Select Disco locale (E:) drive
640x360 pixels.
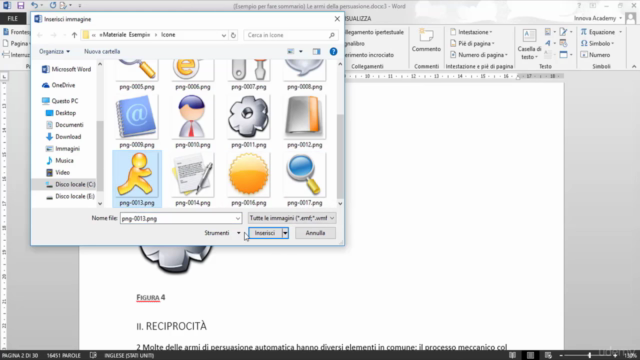click(x=70, y=196)
